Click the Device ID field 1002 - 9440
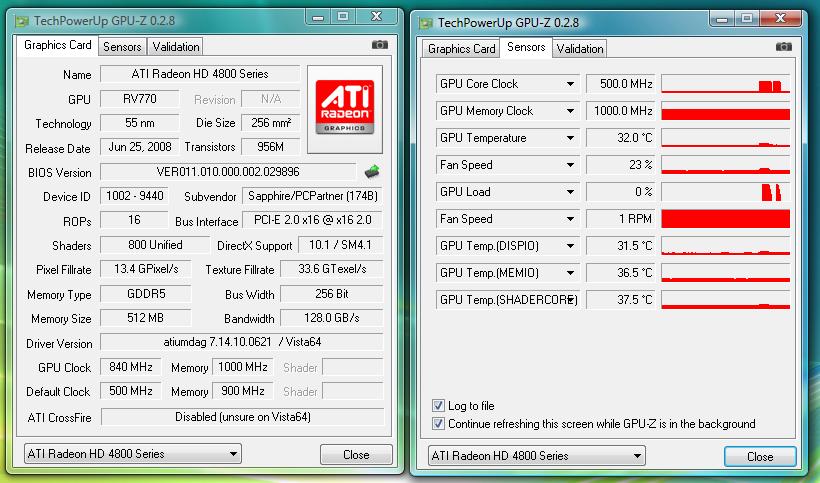Viewport: 820px width, 483px height. tap(134, 196)
